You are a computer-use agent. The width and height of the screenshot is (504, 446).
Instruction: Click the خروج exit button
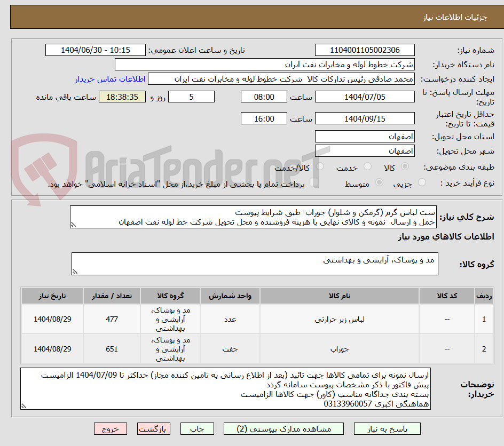click(x=111, y=428)
